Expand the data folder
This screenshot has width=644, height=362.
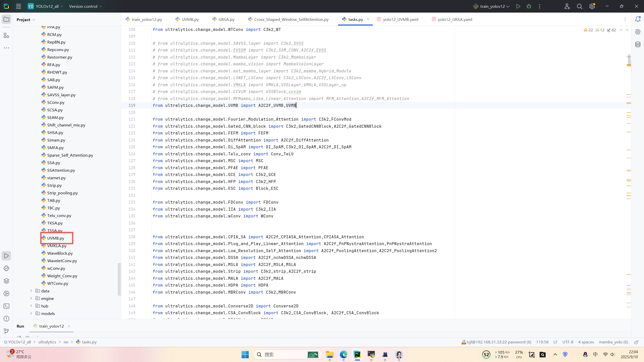click(31, 291)
